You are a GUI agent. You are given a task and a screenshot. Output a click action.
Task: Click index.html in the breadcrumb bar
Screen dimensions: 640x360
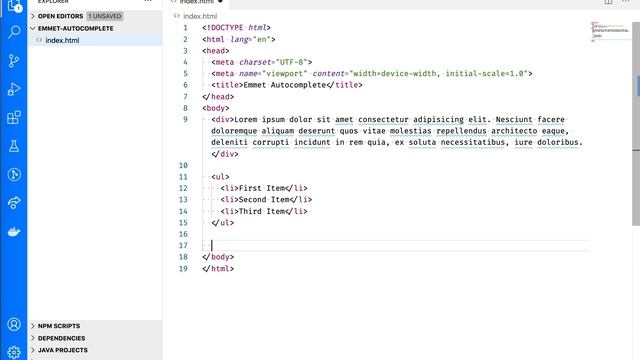click(200, 16)
